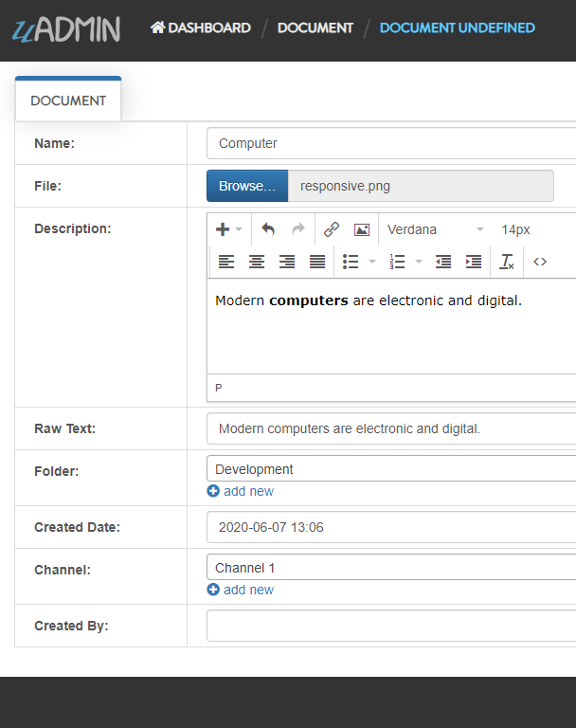Click add new link under Channel

point(248,590)
